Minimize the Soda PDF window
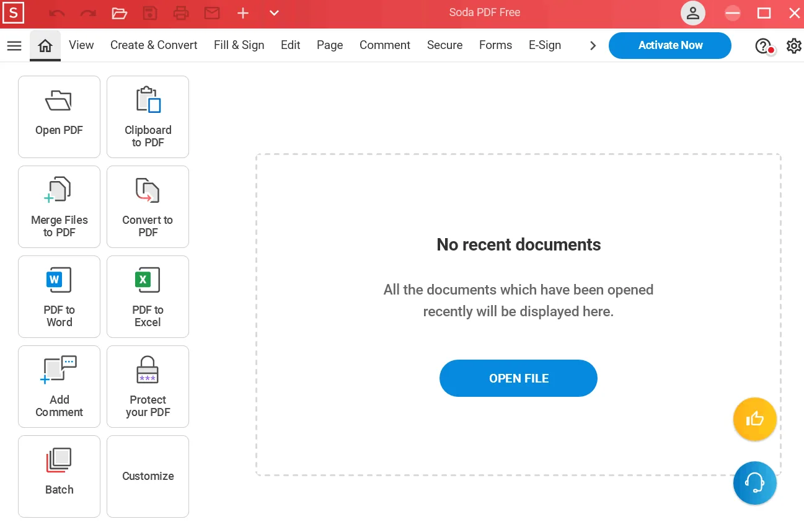Screen dimensions: 804x532 coord(733,13)
